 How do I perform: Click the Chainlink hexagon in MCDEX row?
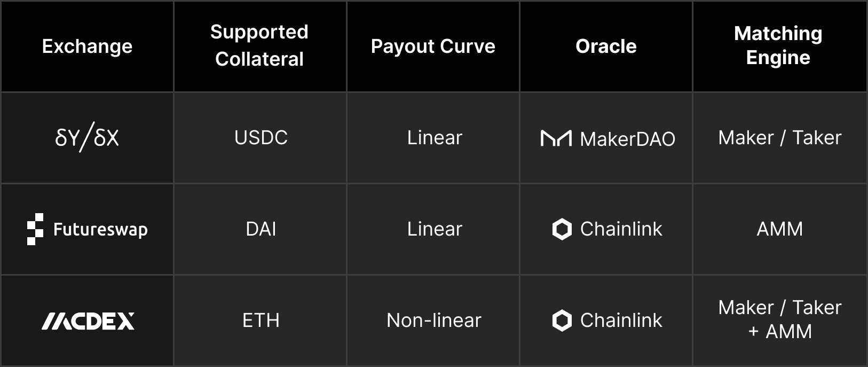pyautogui.click(x=562, y=321)
